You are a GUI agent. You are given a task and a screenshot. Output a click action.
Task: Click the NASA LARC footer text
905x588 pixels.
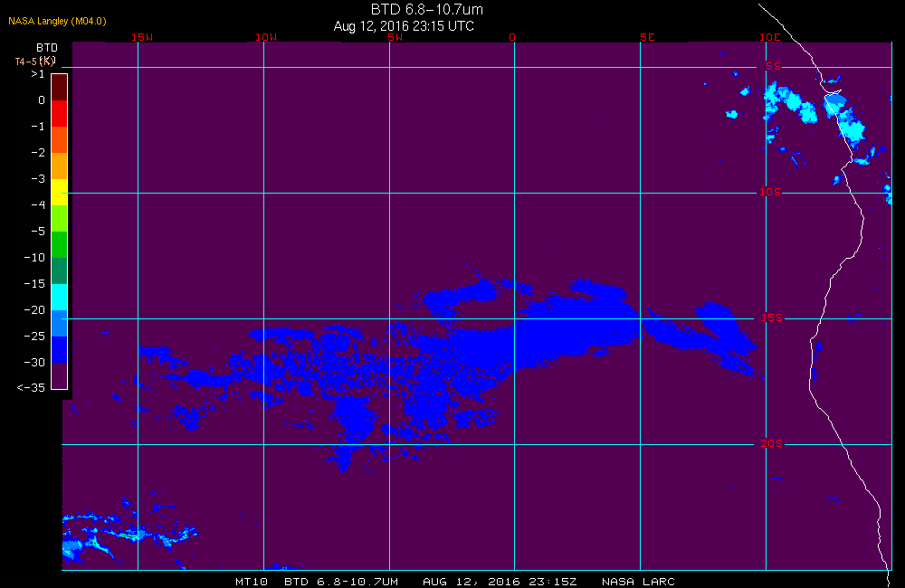pos(638,582)
